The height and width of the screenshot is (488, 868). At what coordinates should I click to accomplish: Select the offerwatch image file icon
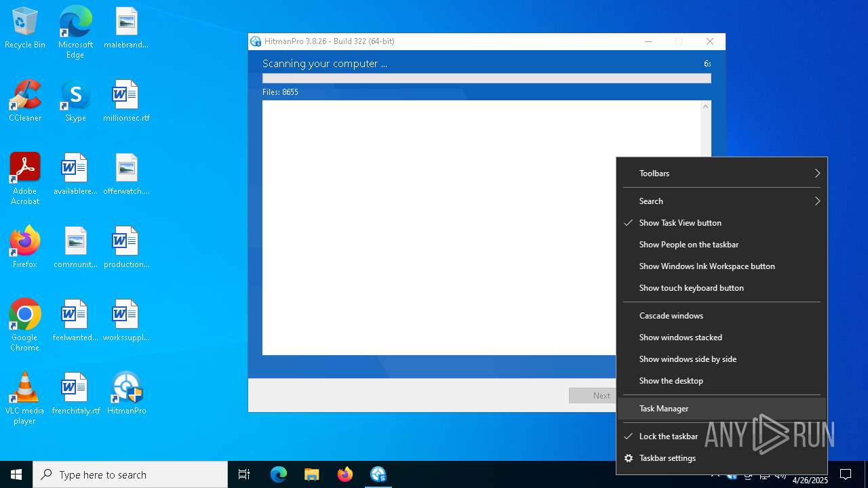tap(126, 175)
